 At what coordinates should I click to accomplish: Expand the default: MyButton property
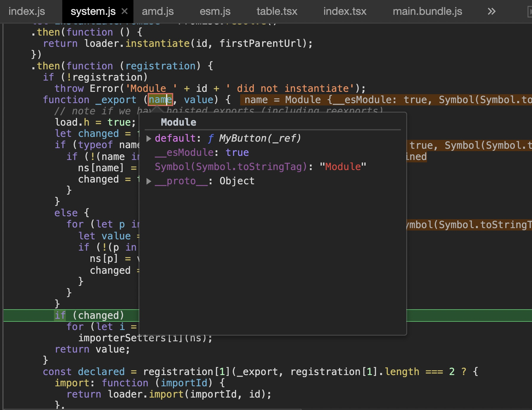point(149,138)
